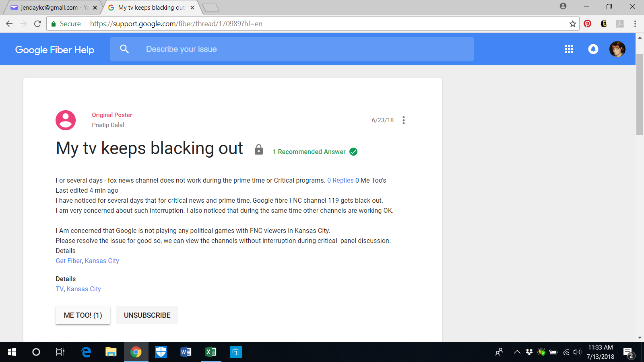Open the Google apps grid
The image size is (644, 362).
[569, 49]
